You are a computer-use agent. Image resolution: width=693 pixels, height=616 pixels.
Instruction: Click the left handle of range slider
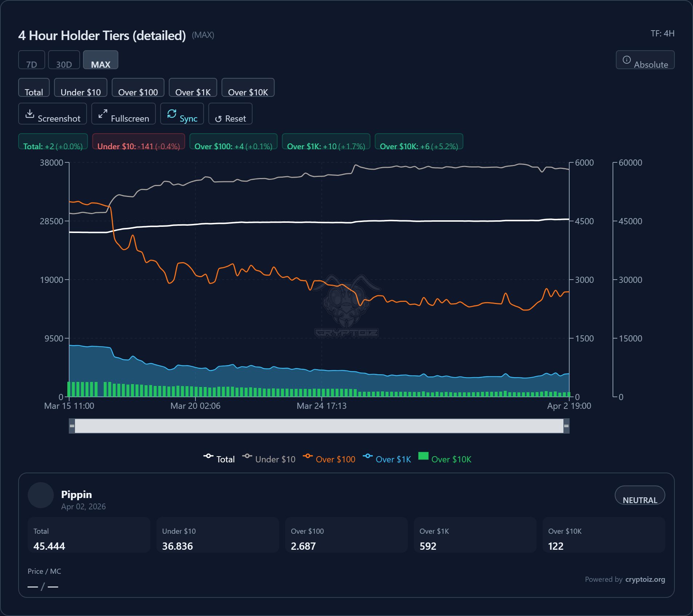tap(72, 426)
